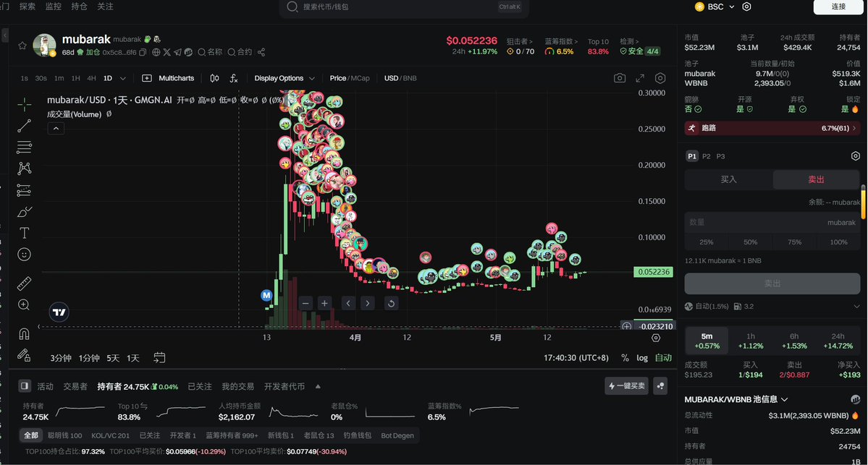The height and width of the screenshot is (465, 868).
Task: Collapse the indicator legend arrow
Action: click(x=56, y=128)
